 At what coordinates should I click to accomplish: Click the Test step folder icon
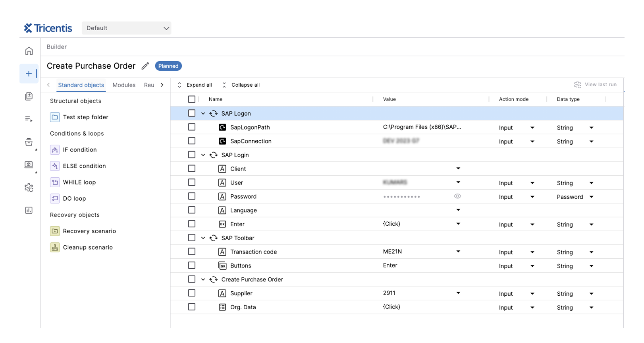55,117
